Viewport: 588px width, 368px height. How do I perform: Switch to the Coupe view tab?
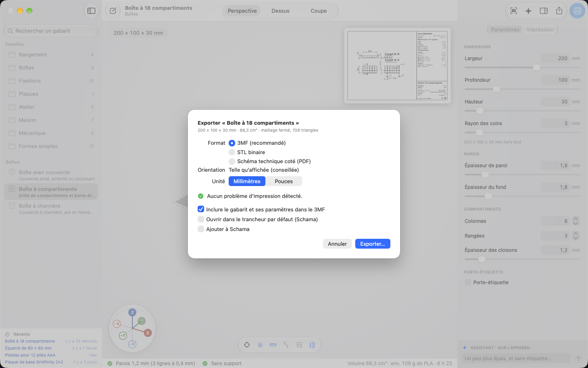[318, 11]
